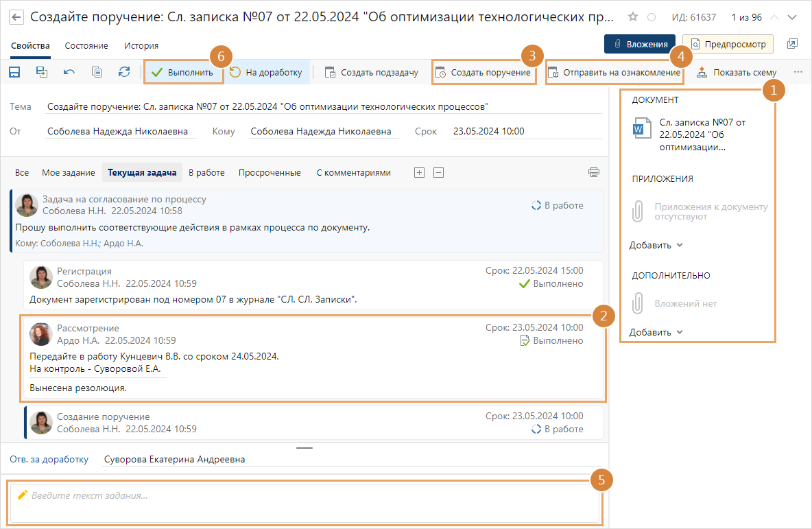Collapse all tasks with minus icon

438,173
